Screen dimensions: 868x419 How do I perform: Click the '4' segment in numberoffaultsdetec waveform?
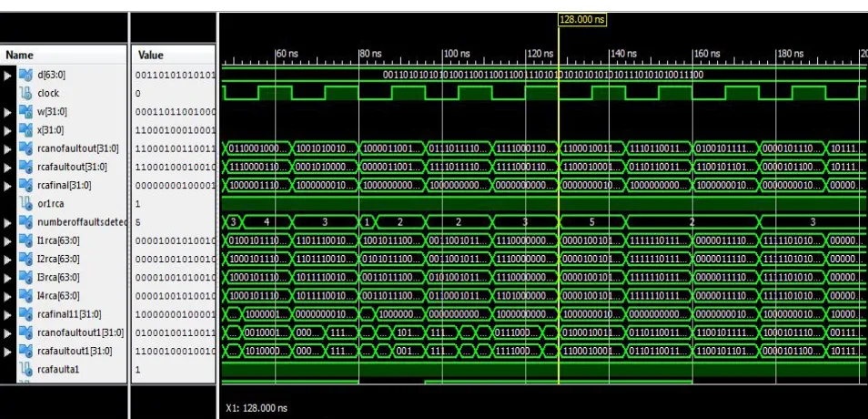267,222
